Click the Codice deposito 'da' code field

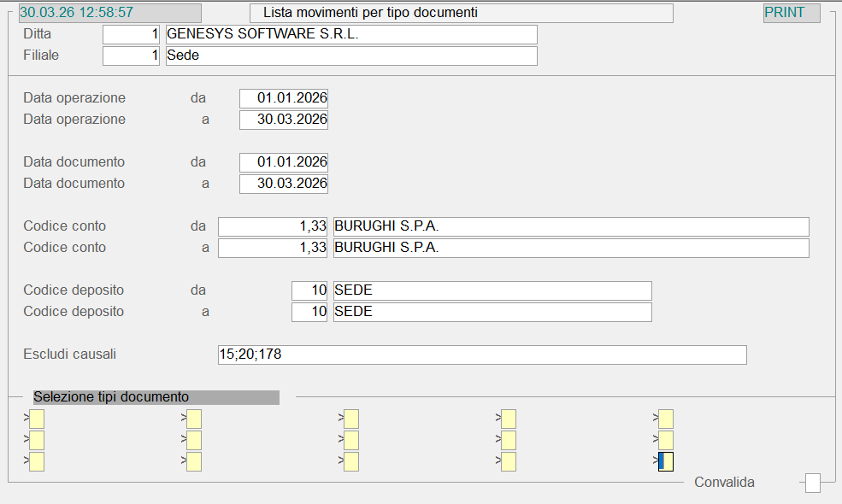pos(309,290)
